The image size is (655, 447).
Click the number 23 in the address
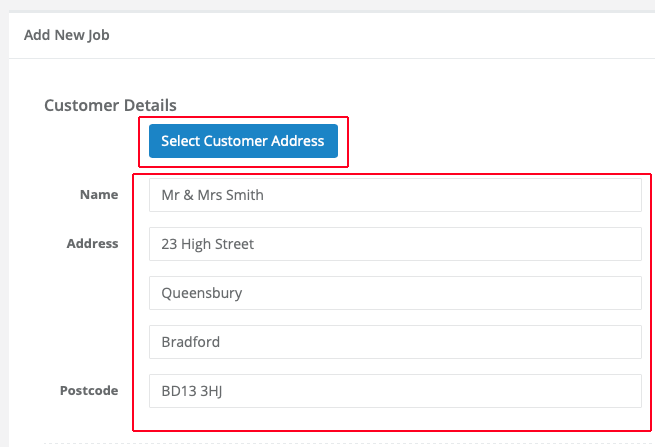click(169, 244)
